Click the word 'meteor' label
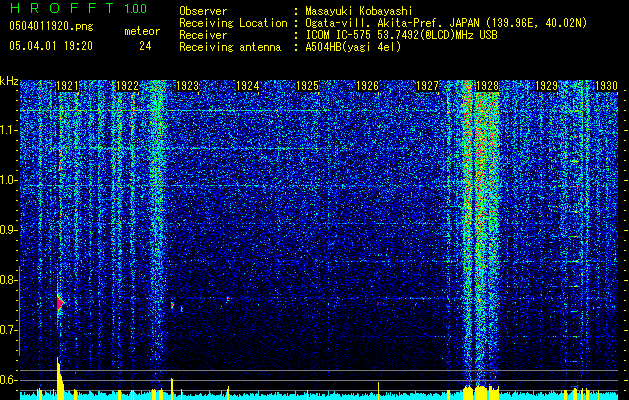 [x=142, y=31]
